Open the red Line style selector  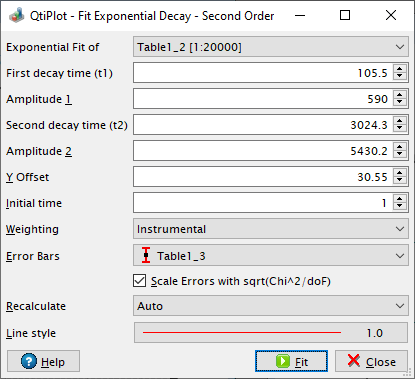coord(271,333)
